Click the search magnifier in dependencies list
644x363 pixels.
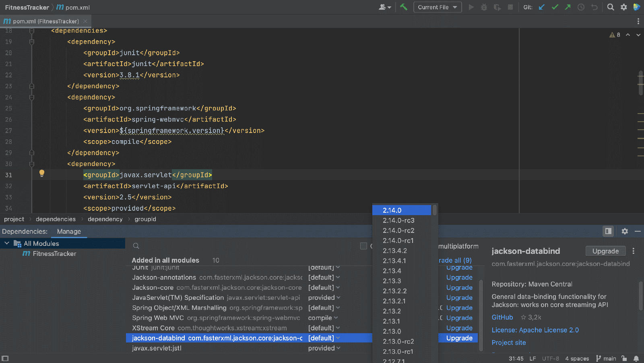pyautogui.click(x=136, y=246)
